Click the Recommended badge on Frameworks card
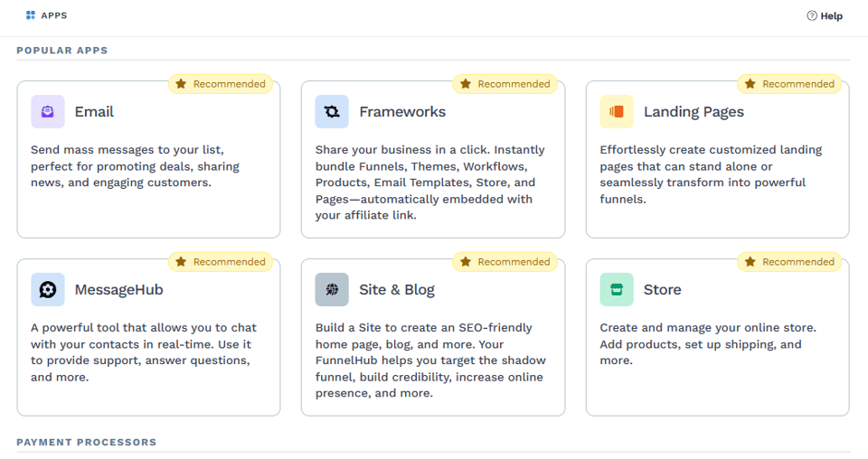 tap(505, 84)
